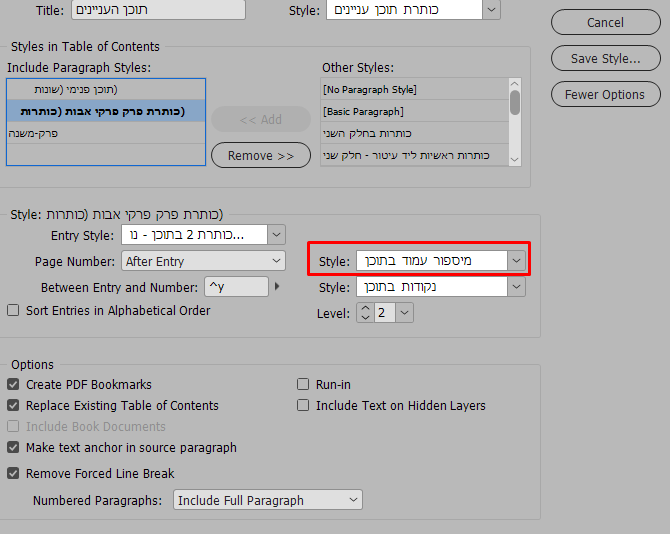
Task: Open the Entry Style dropdown
Action: pos(276,235)
